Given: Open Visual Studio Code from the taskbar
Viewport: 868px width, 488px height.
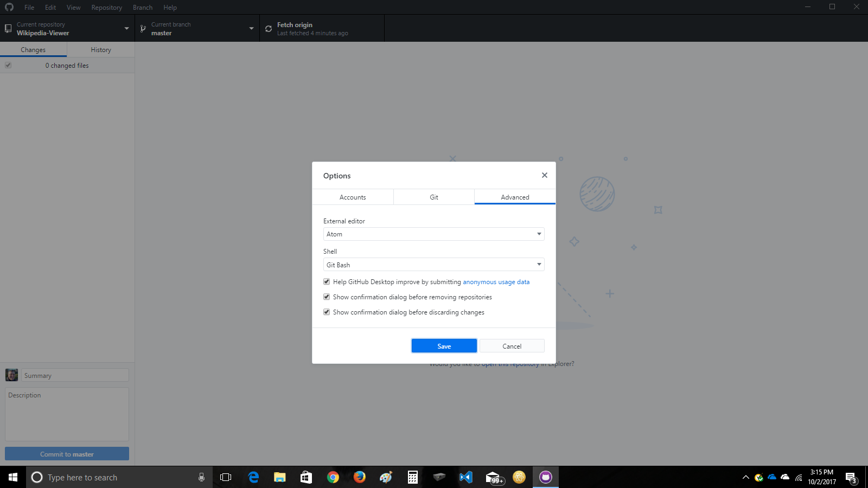Looking at the screenshot, I should pos(465,477).
